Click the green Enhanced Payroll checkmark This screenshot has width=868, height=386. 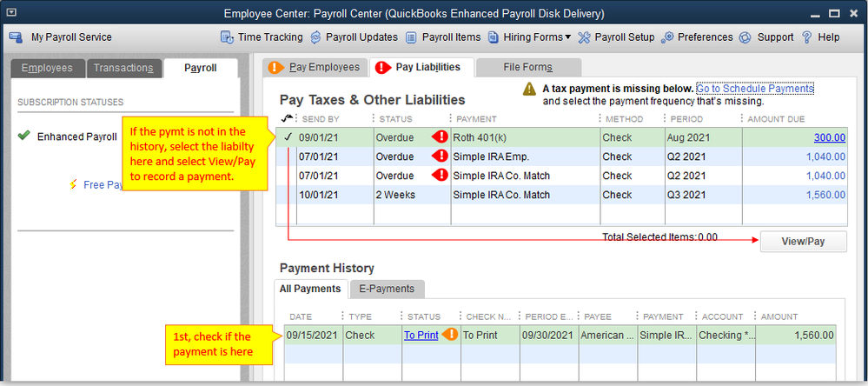(23, 136)
